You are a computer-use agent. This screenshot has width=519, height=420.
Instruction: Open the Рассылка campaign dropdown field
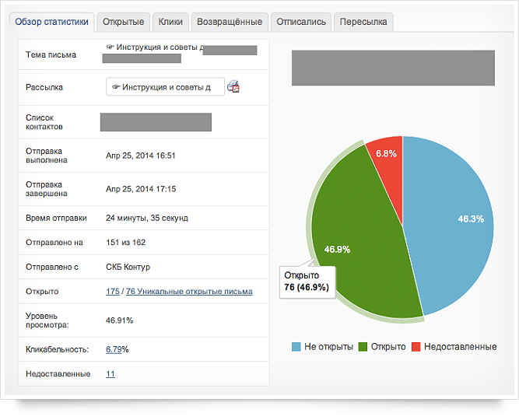click(x=165, y=86)
